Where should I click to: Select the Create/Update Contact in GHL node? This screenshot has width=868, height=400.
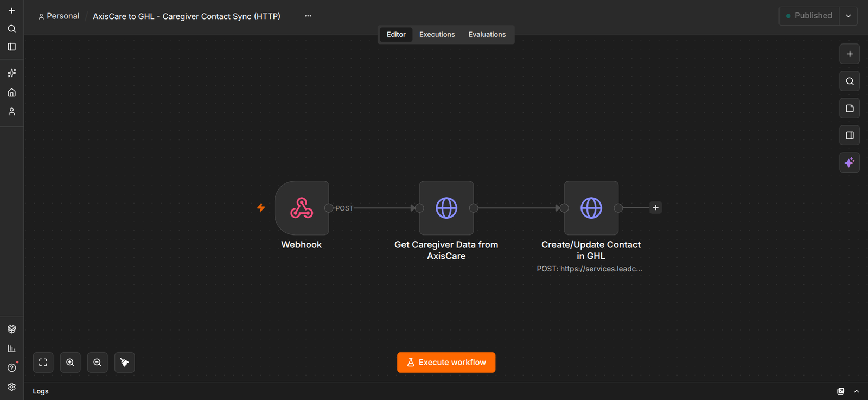click(x=591, y=208)
